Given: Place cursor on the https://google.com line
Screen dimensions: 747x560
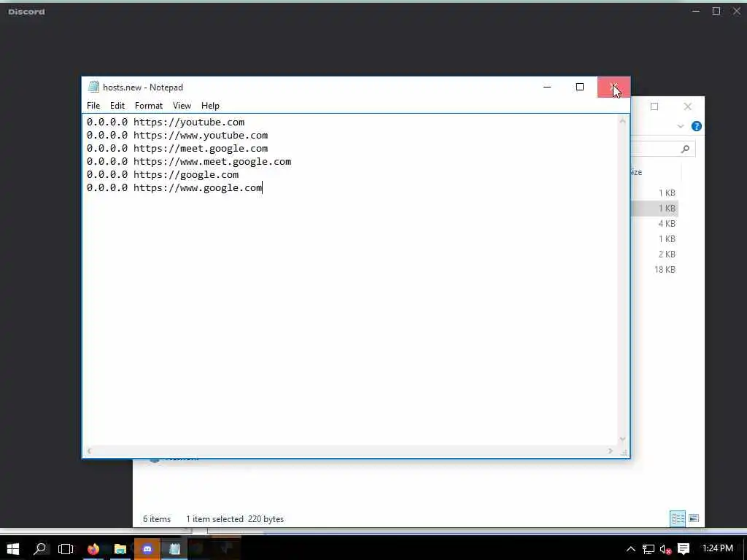Looking at the screenshot, I should tap(163, 175).
